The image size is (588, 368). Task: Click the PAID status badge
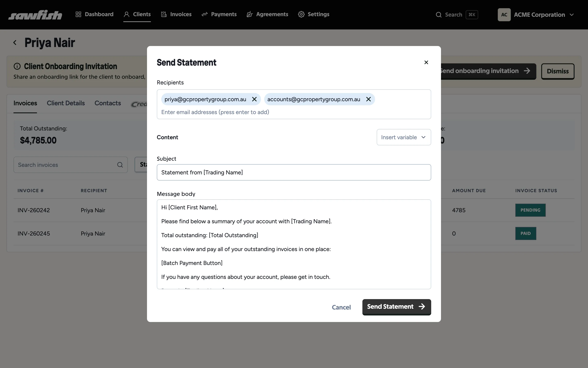(526, 233)
